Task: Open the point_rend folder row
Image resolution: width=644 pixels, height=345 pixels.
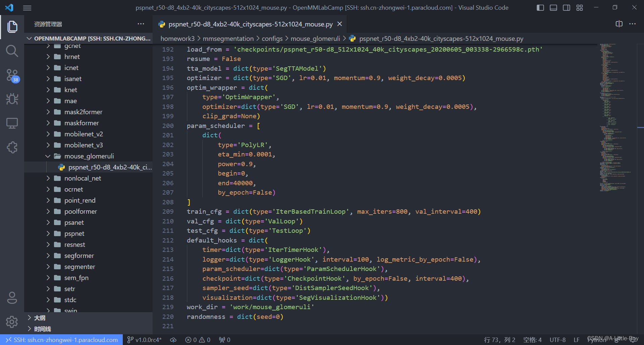Action: [x=89, y=200]
